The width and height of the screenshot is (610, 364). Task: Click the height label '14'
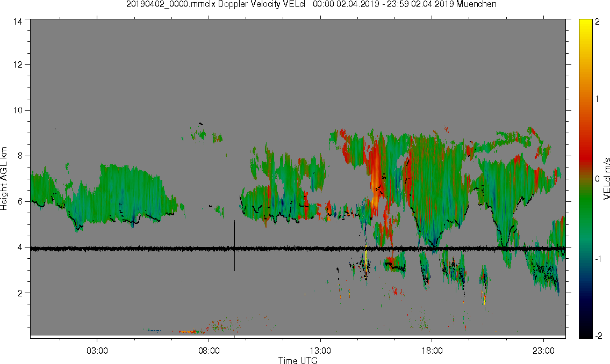18,22
